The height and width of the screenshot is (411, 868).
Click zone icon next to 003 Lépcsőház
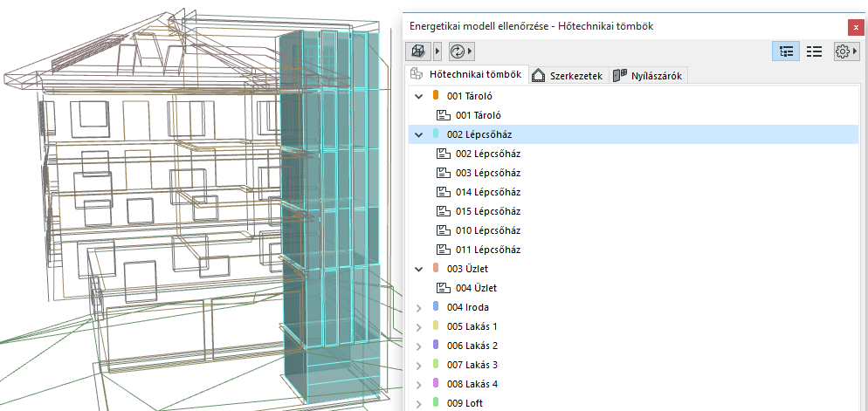point(442,173)
